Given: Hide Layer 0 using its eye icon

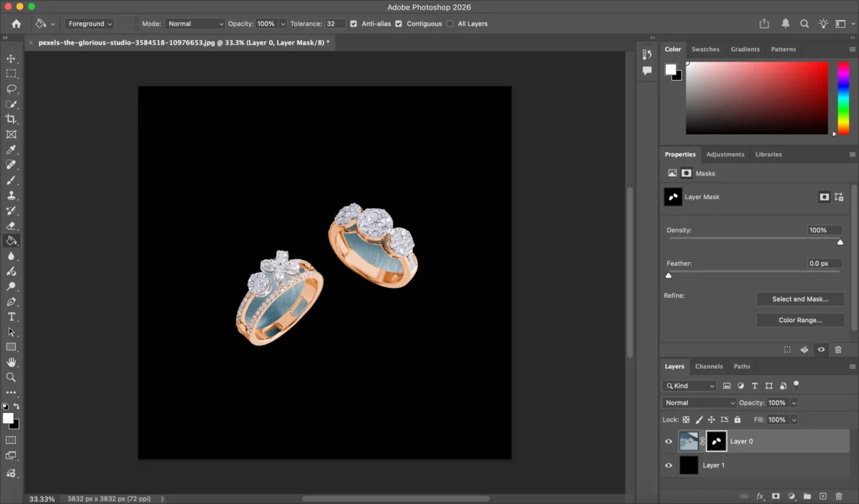Looking at the screenshot, I should (x=669, y=442).
